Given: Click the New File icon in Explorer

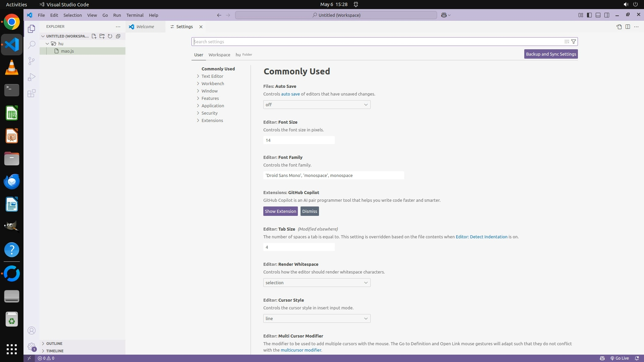Looking at the screenshot, I should click(94, 36).
